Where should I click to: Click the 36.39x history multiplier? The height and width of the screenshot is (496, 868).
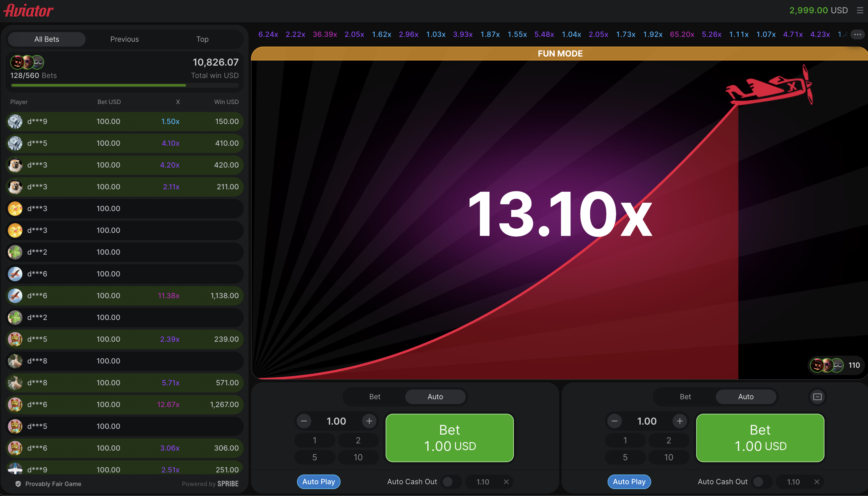(325, 34)
